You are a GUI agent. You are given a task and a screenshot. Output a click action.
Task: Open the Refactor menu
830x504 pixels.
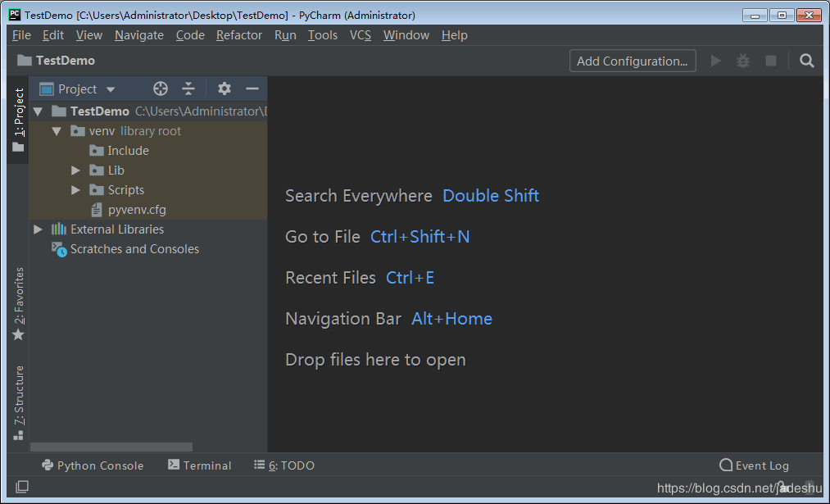click(x=239, y=35)
